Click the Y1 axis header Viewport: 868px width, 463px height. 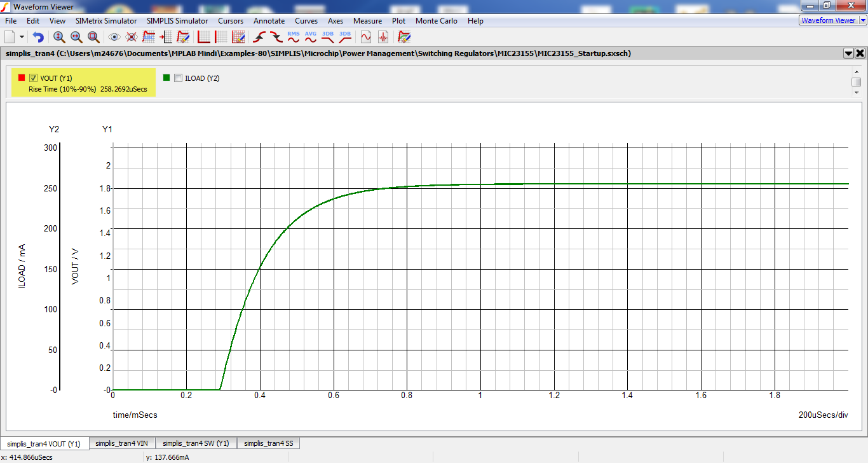[x=107, y=129]
